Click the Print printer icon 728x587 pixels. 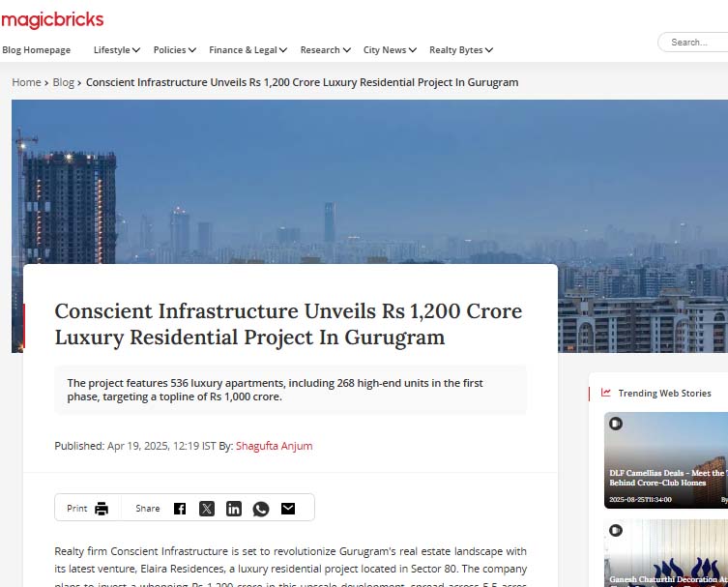click(102, 509)
